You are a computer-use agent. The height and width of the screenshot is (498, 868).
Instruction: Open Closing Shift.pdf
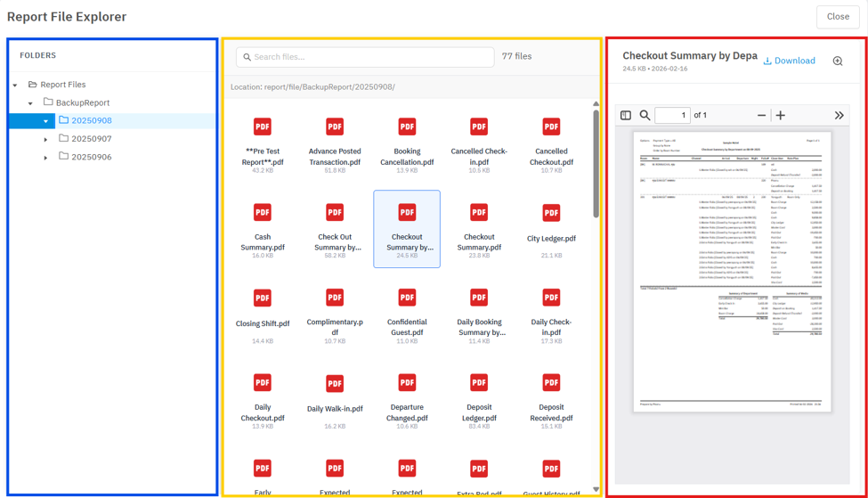[263, 314]
